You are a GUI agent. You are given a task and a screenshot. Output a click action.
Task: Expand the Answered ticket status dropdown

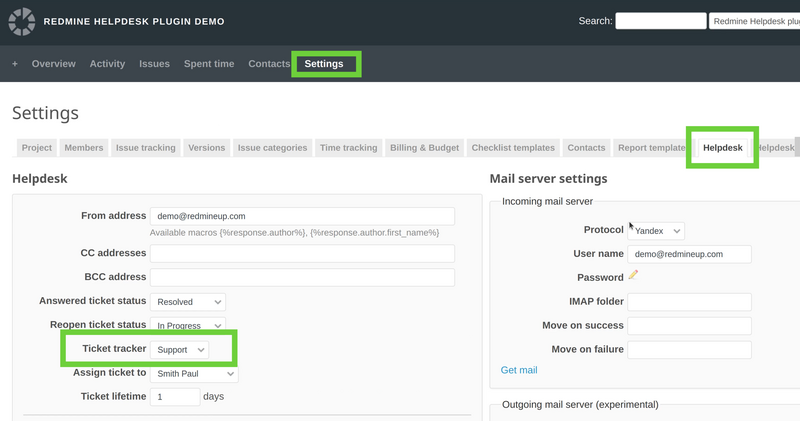tap(188, 302)
